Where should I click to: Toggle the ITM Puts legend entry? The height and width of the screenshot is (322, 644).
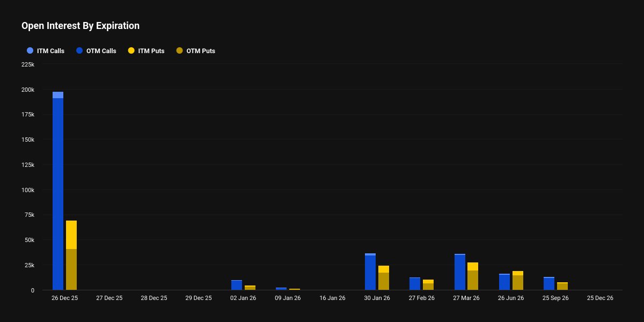pyautogui.click(x=146, y=51)
